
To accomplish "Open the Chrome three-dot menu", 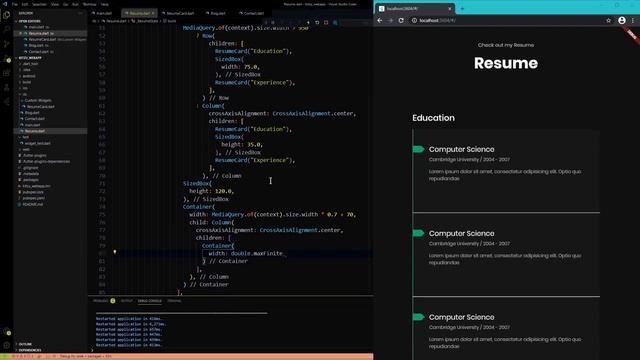I will point(633,20).
